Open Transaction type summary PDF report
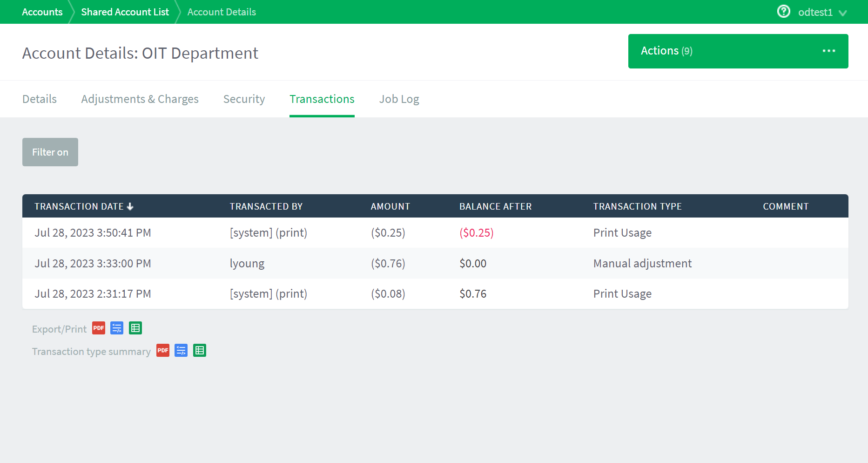 click(x=163, y=351)
